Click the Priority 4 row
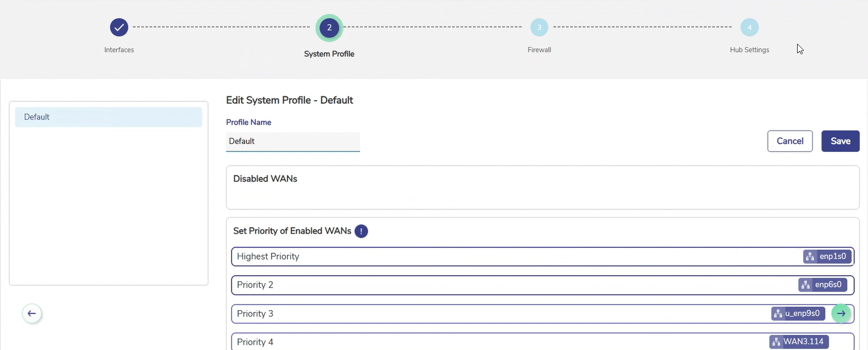Image resolution: width=868 pixels, height=350 pixels. (499, 342)
